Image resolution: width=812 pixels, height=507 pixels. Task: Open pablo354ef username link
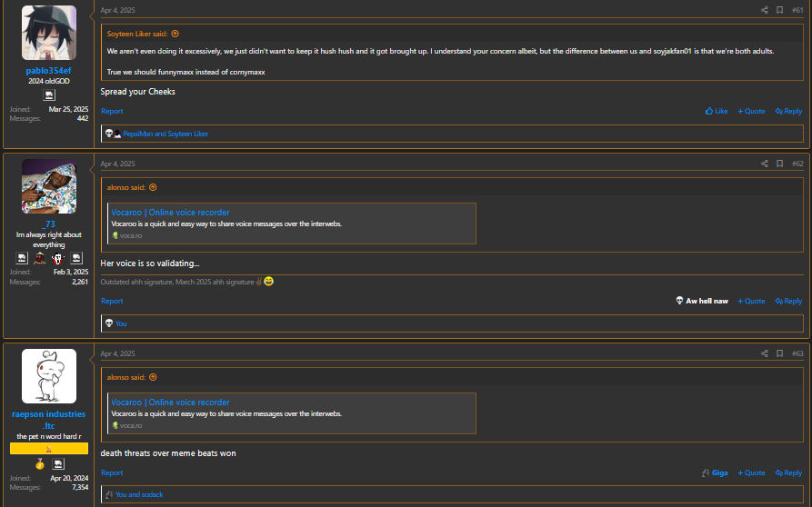(x=49, y=71)
